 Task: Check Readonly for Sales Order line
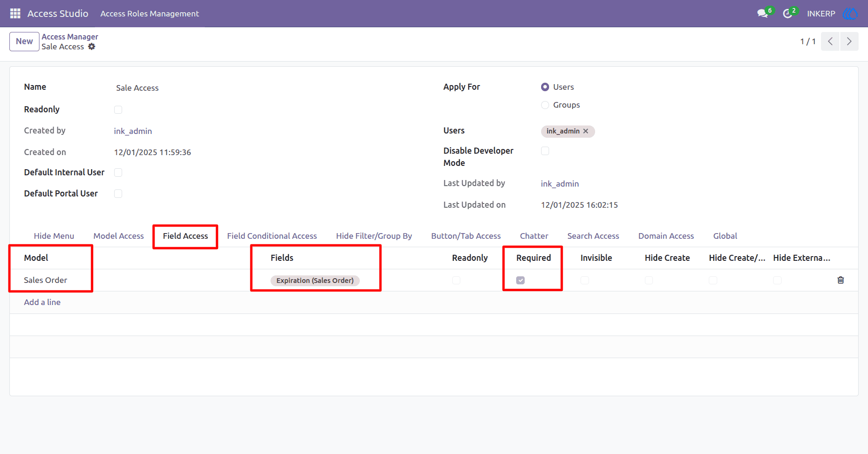coord(456,280)
